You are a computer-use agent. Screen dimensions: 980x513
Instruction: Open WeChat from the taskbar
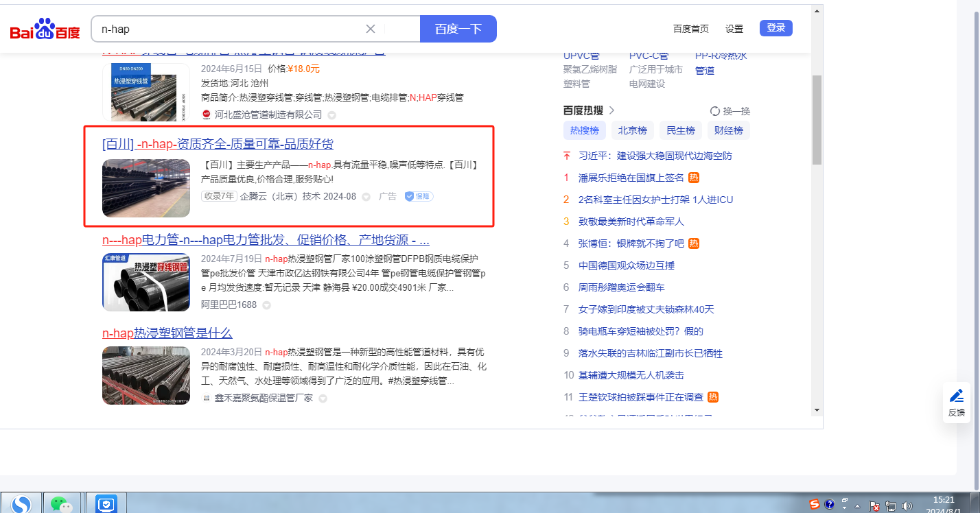pos(62,504)
